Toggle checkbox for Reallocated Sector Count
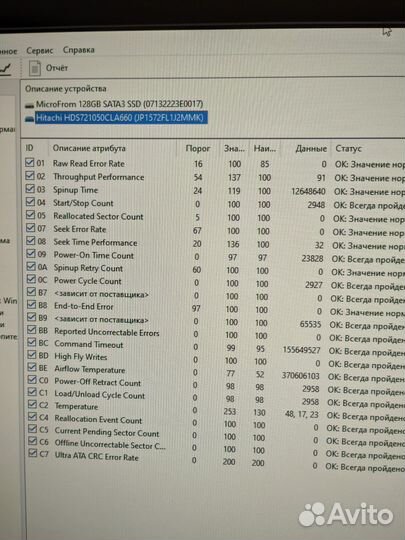 tap(30, 215)
